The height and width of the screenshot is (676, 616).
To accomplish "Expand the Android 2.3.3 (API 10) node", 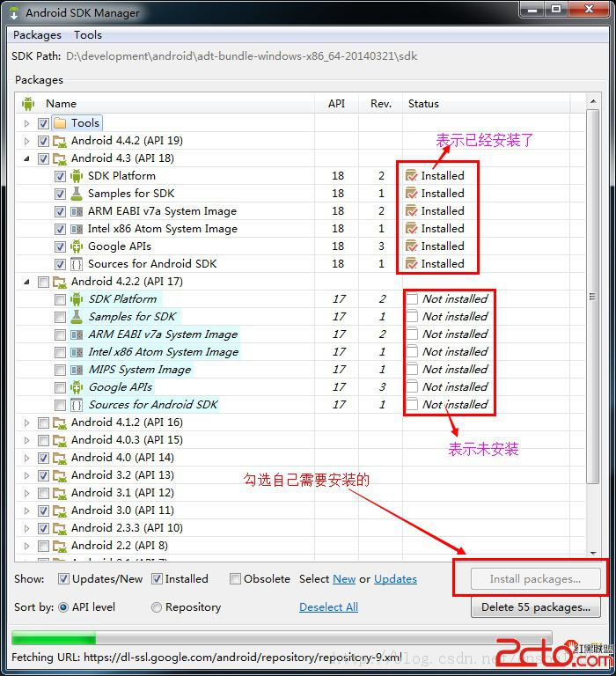I will [26, 528].
